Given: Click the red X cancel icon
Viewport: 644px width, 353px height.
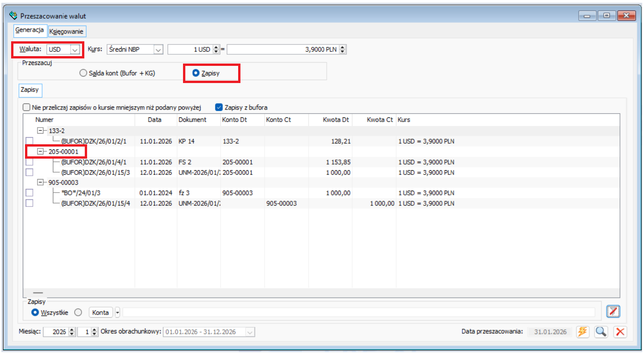Looking at the screenshot, I should [x=620, y=332].
